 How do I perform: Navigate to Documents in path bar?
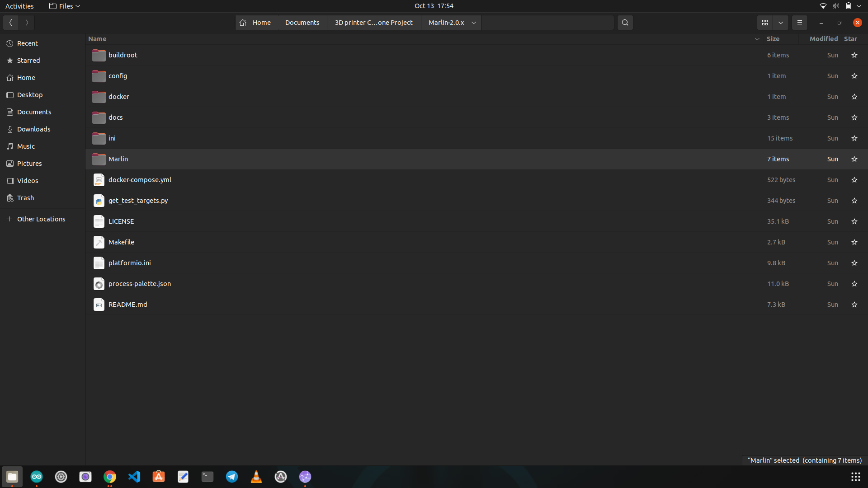[302, 23]
